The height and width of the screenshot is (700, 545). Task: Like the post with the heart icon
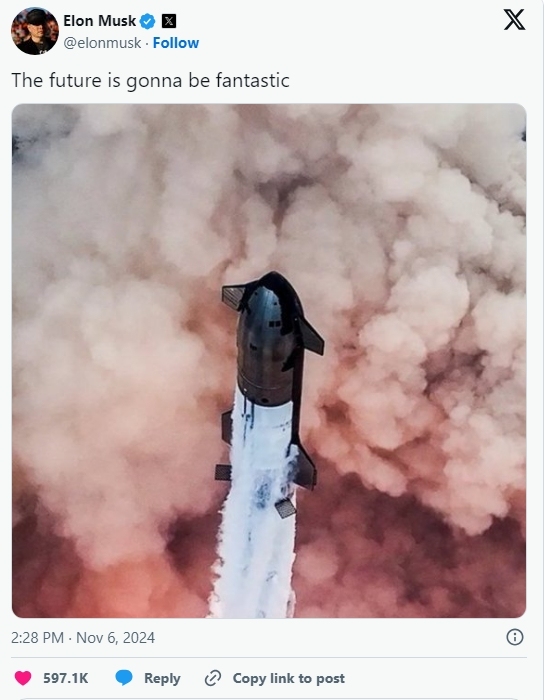coord(23,678)
